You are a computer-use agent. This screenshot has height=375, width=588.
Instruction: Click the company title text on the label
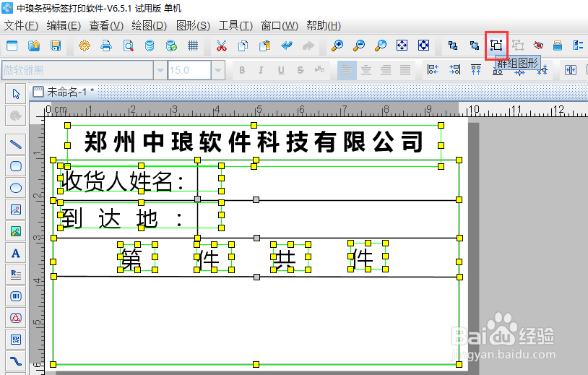point(254,142)
